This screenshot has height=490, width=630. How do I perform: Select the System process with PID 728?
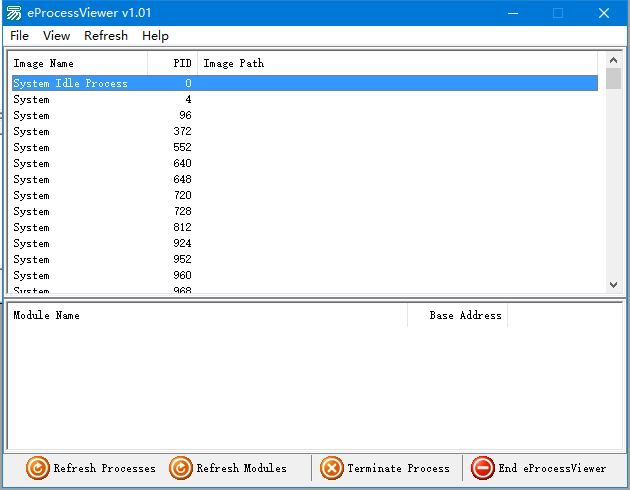pyautogui.click(x=305, y=212)
